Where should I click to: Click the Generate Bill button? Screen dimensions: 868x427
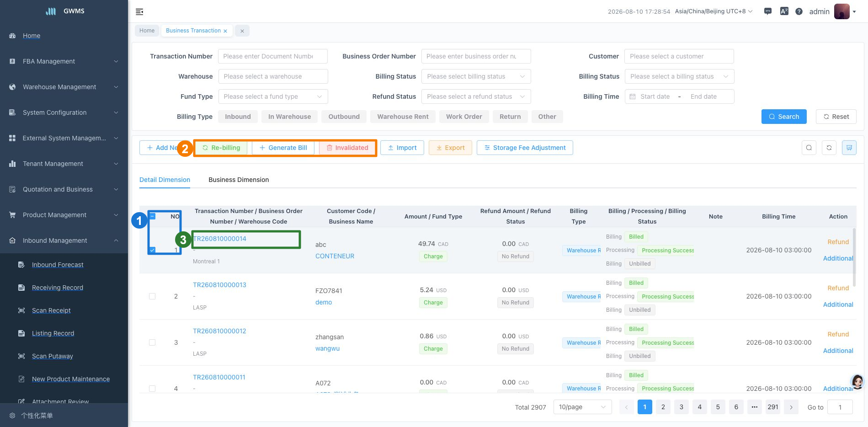tap(283, 148)
